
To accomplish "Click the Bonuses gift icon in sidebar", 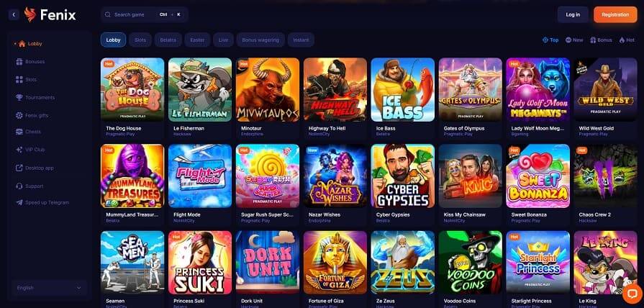I will [19, 62].
